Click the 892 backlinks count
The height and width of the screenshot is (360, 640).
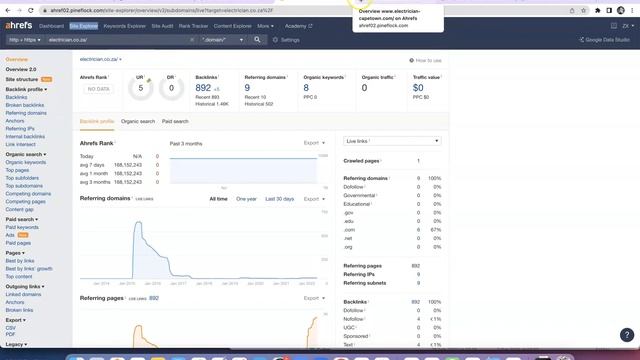pos(203,88)
